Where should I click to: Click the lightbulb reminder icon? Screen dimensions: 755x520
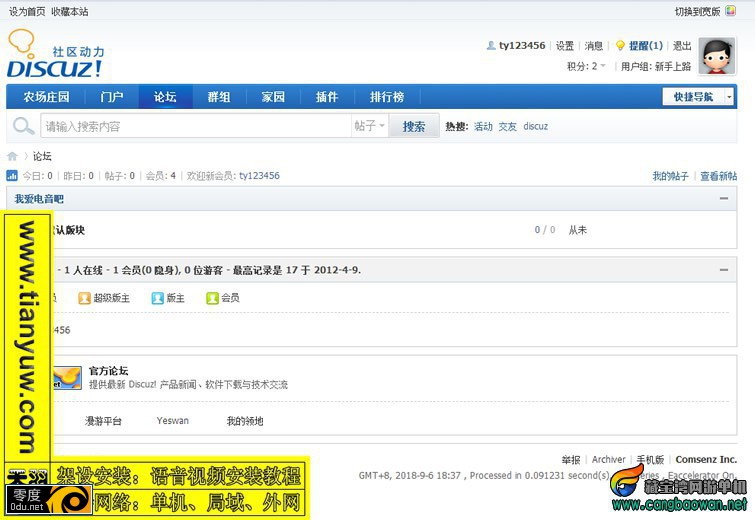(620, 46)
